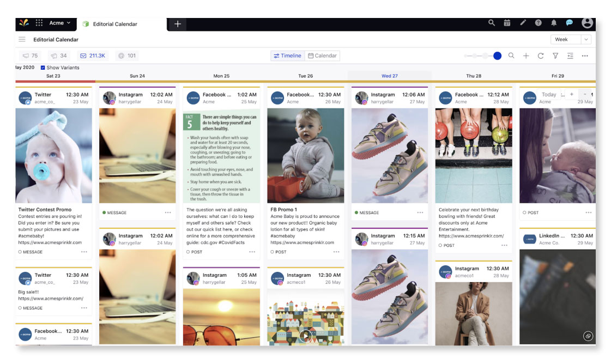Open the Week view dropdown
The width and height of the screenshot is (611, 364).
pyautogui.click(x=571, y=39)
